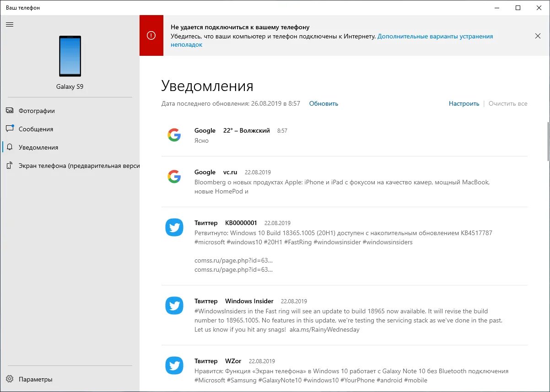Click the Galaxy S9 phone image
The image size is (550, 392).
pos(70,56)
